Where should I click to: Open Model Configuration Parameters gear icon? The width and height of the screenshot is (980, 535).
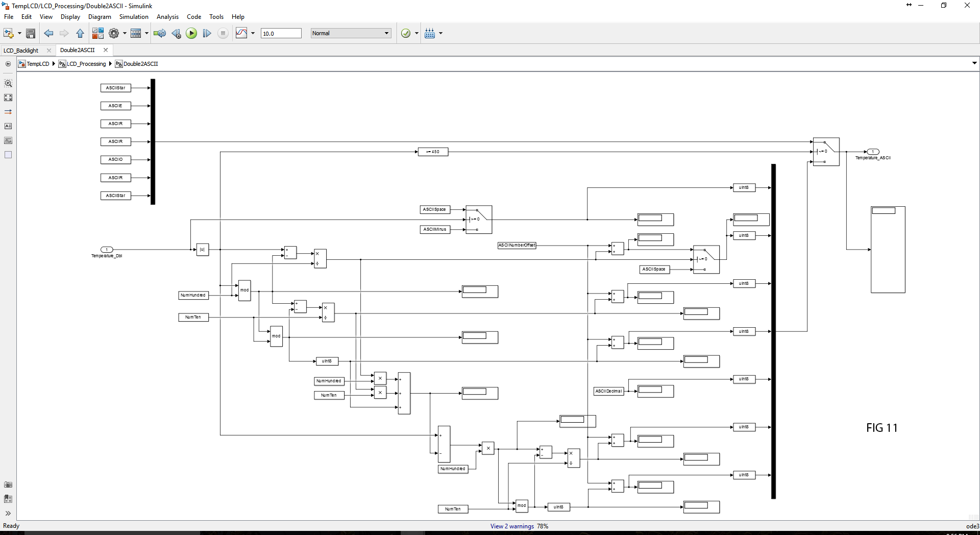[114, 33]
